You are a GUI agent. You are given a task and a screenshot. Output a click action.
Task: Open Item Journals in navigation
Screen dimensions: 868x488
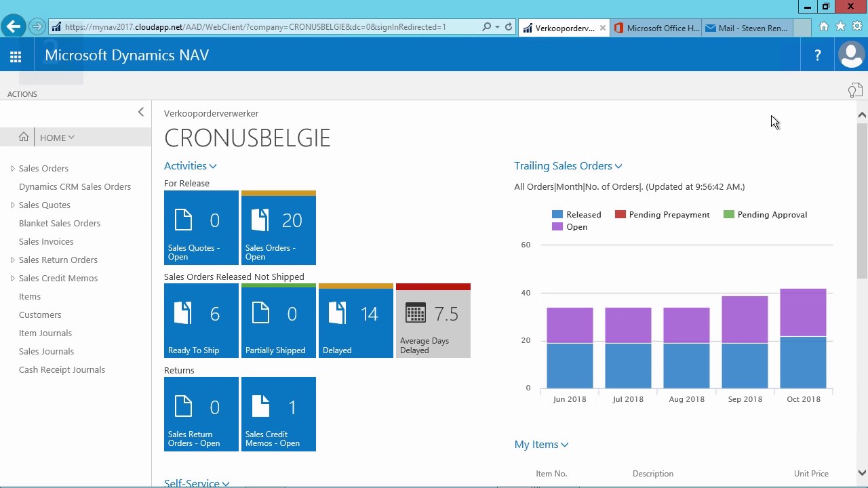point(45,333)
